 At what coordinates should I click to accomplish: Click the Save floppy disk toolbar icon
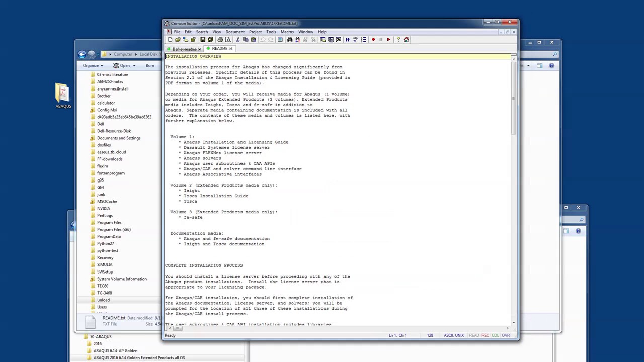pos(203,39)
